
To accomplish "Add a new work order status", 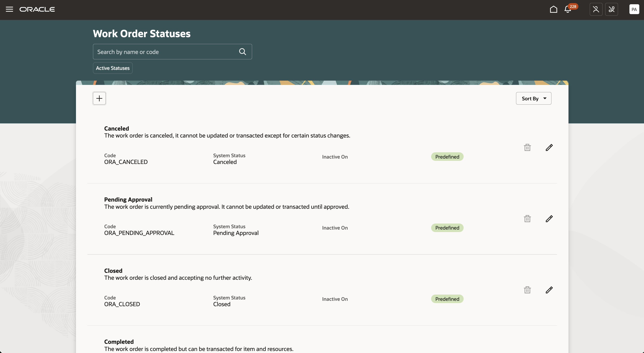I will [99, 98].
